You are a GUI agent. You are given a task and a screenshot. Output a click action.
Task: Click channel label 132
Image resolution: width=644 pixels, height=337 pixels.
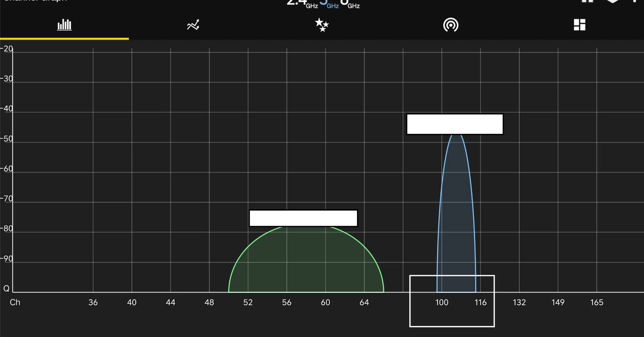pyautogui.click(x=519, y=302)
